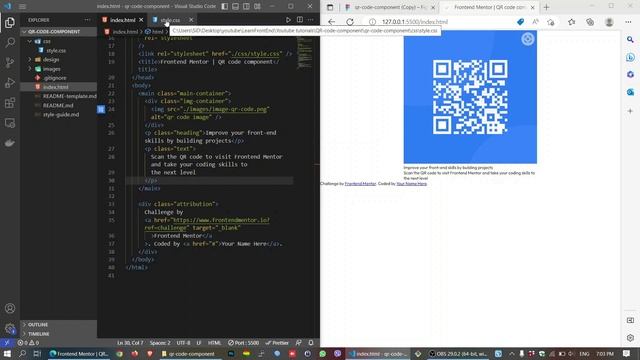Open the Source Control view
The image size is (640, 360).
(x=10, y=62)
